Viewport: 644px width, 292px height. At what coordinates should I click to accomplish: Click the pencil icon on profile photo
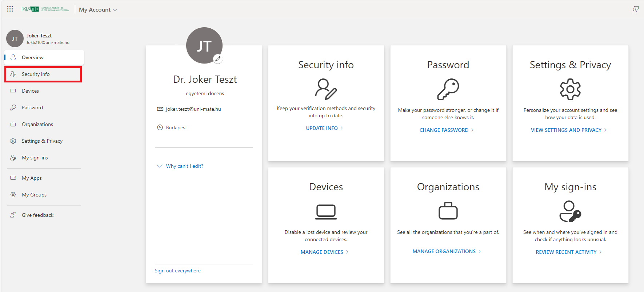click(x=218, y=59)
